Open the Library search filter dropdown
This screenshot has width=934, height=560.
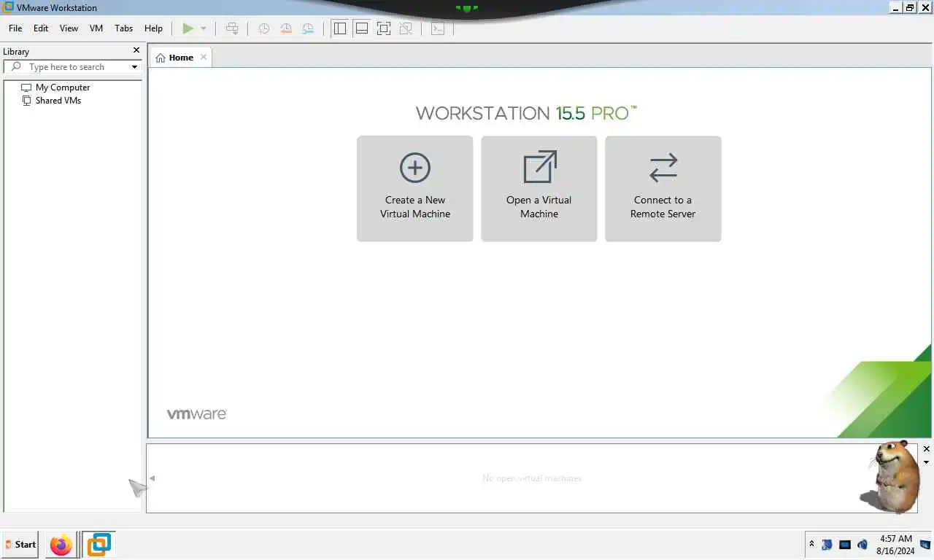click(x=134, y=67)
